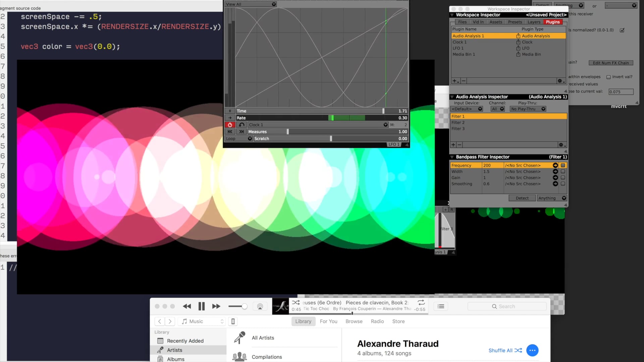Click the LFO Time pause icon
The image size is (644, 362).
tap(230, 111)
